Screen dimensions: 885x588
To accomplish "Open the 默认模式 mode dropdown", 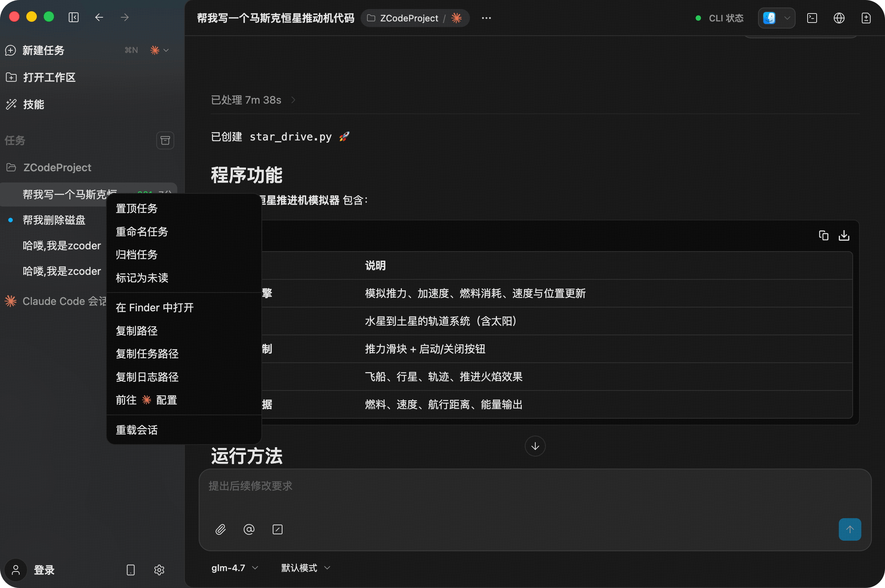I will point(306,568).
